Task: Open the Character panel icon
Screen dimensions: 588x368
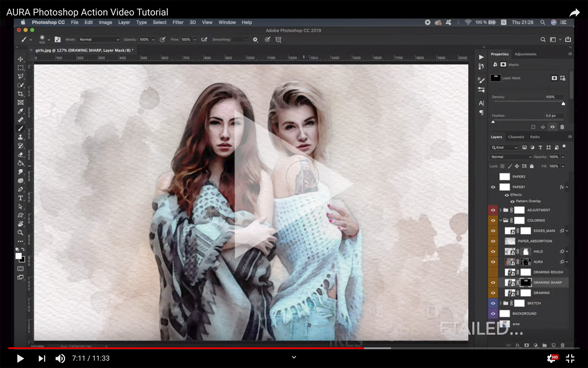Action: (481, 103)
